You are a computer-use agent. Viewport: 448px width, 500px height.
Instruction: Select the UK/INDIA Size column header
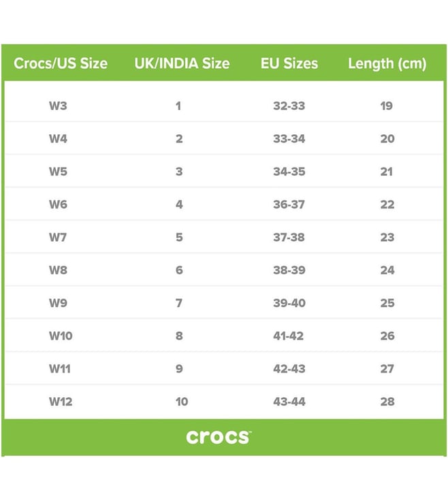182,63
